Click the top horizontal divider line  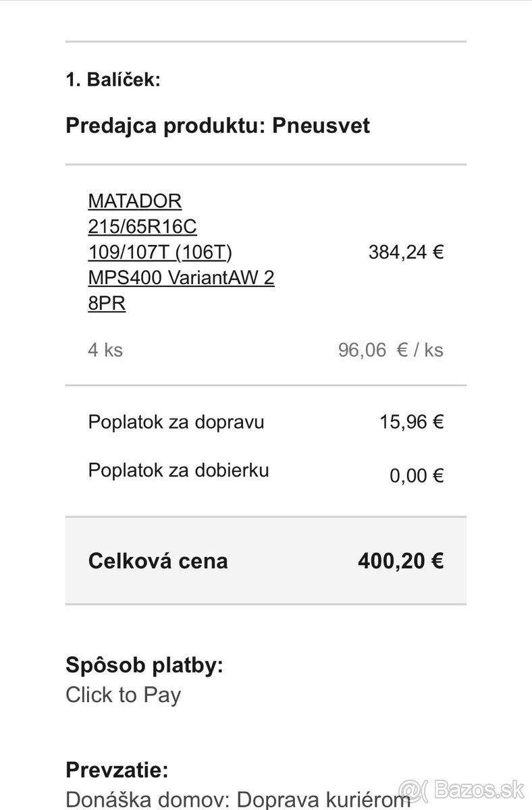point(266,42)
